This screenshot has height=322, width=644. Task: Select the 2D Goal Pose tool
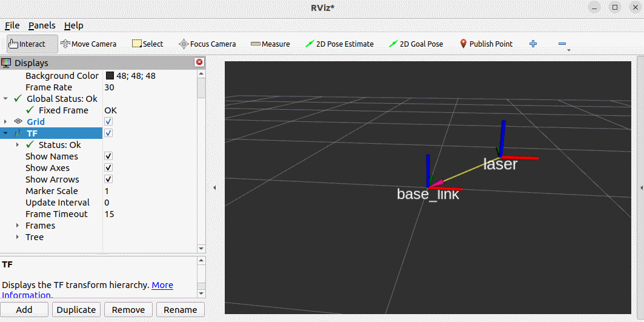pos(416,44)
